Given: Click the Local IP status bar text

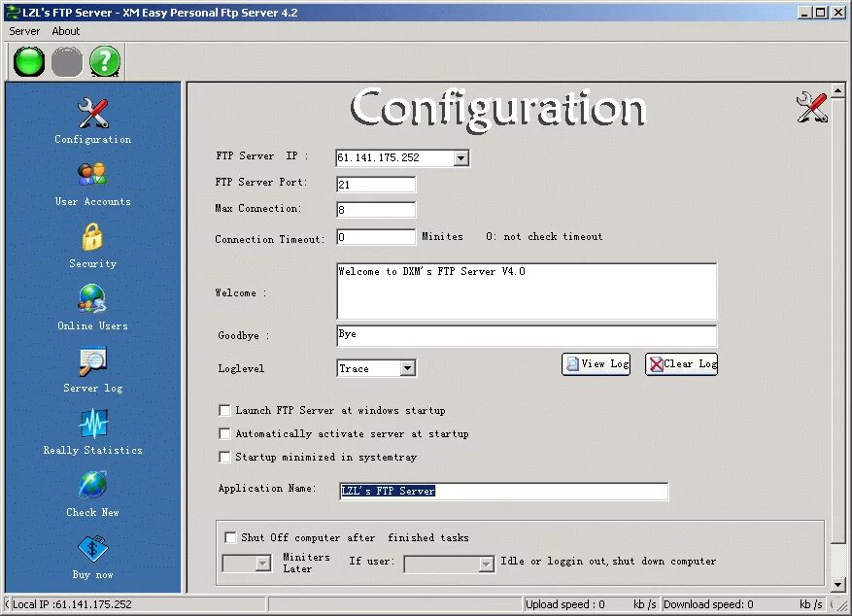Looking at the screenshot, I should [72, 604].
